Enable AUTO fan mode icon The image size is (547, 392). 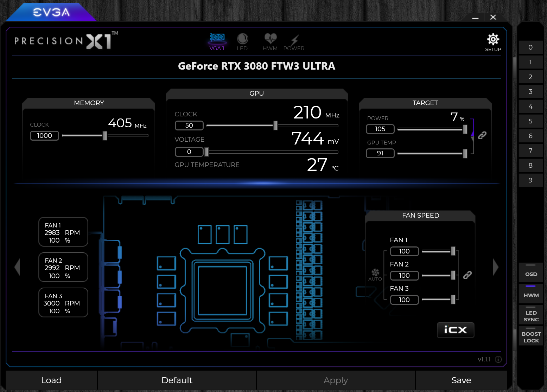375,275
